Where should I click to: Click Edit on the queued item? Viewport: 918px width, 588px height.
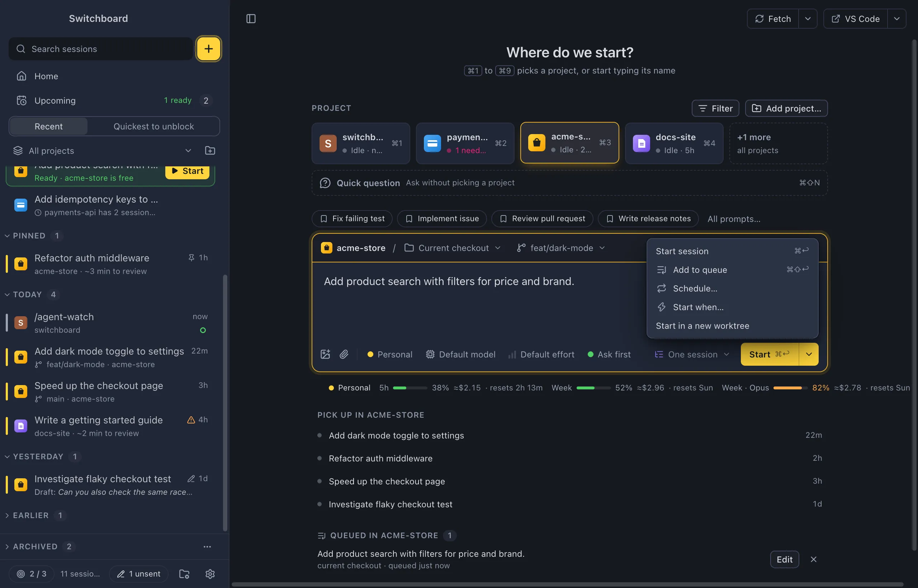[784, 559]
